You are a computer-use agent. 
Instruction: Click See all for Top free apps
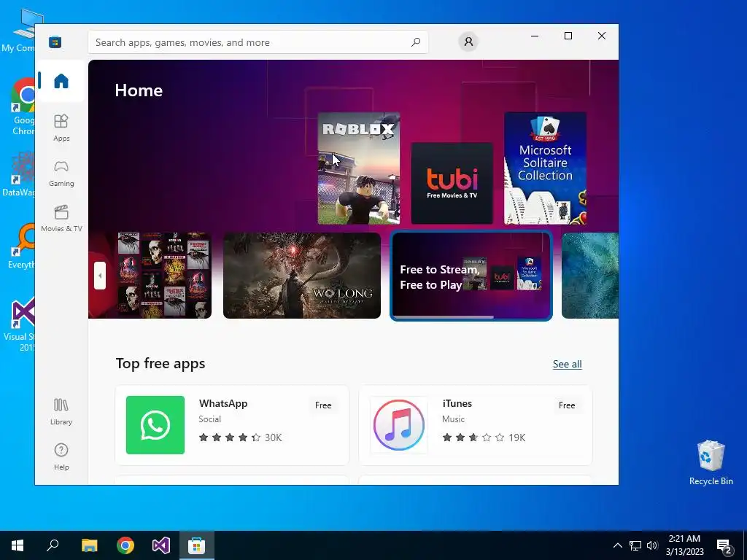coord(567,365)
